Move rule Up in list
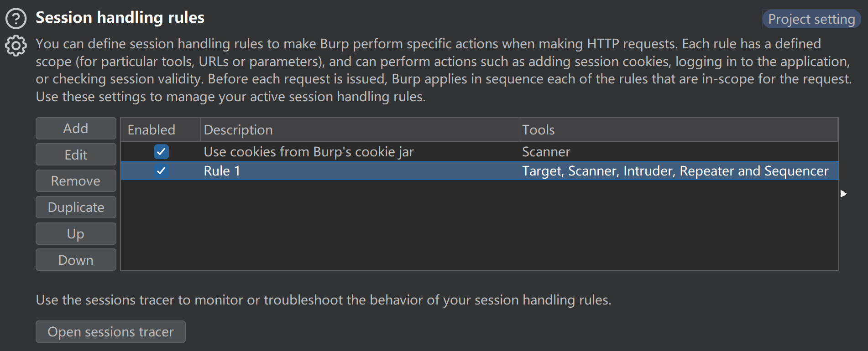868x351 pixels. (x=76, y=234)
